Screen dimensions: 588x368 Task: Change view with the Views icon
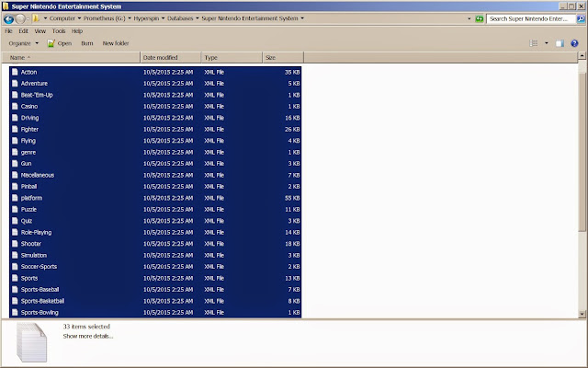click(x=534, y=43)
